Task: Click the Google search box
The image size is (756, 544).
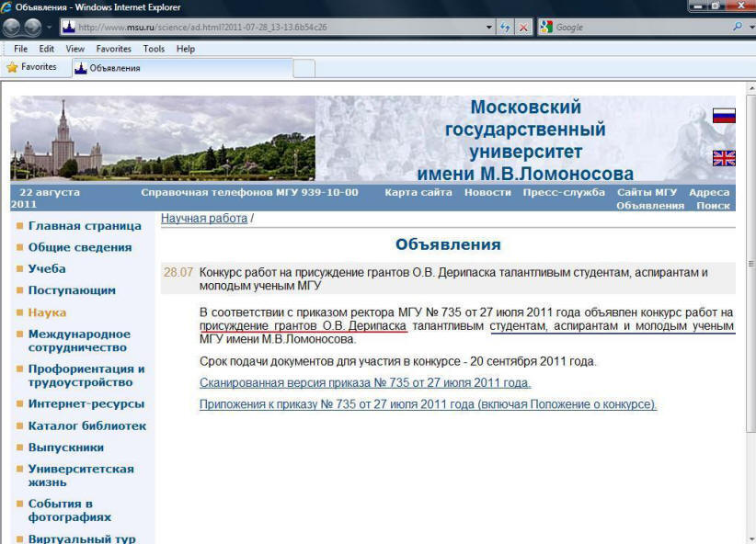Action: click(x=641, y=27)
